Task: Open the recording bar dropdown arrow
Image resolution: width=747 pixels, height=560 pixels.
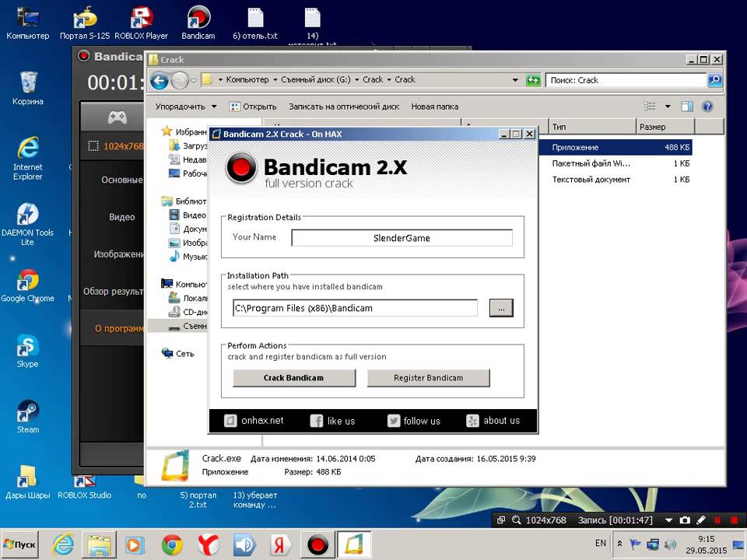Action: [x=668, y=520]
